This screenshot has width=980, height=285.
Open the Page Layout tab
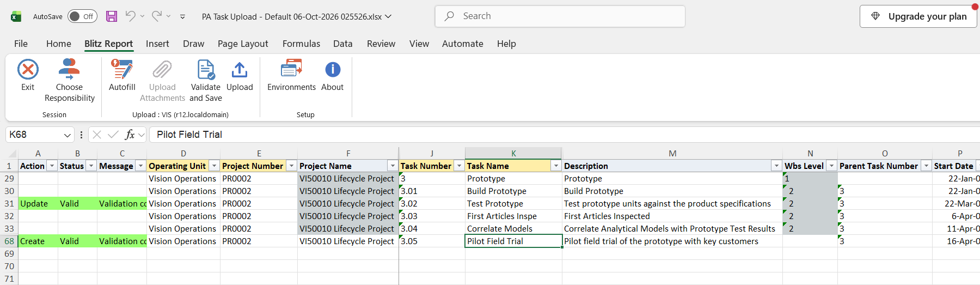coord(243,44)
